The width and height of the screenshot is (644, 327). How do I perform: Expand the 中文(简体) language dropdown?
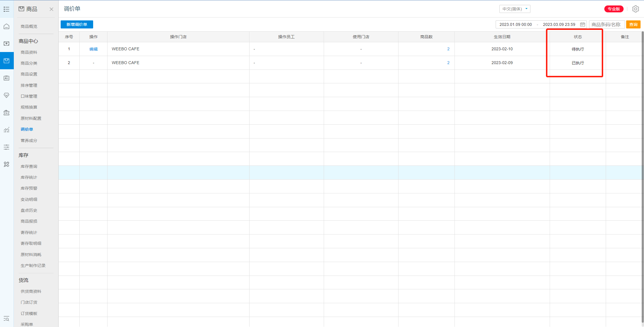pyautogui.click(x=515, y=9)
